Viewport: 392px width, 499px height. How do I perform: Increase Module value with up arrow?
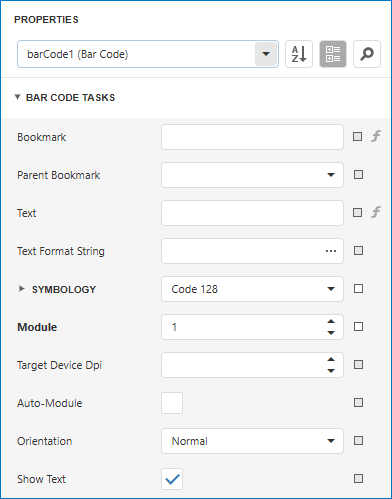tap(331, 321)
